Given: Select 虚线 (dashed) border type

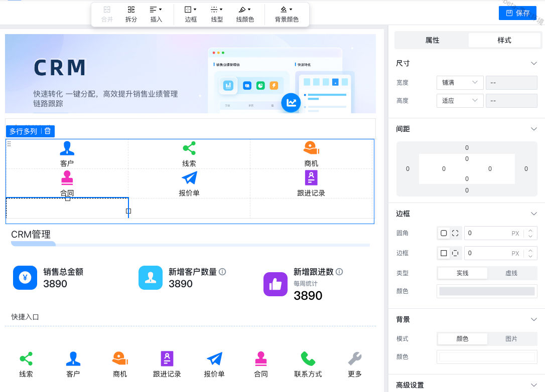Looking at the screenshot, I should 511,273.
